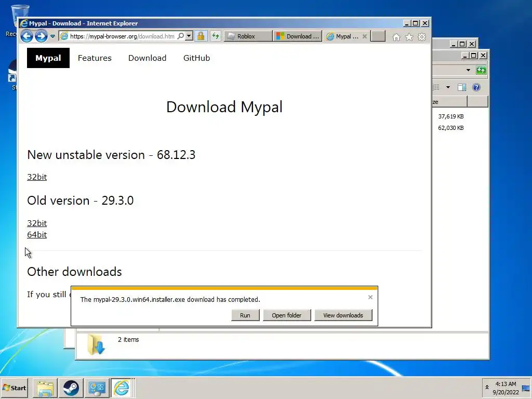
Task: Open the security lock report icon
Action: tap(201, 36)
